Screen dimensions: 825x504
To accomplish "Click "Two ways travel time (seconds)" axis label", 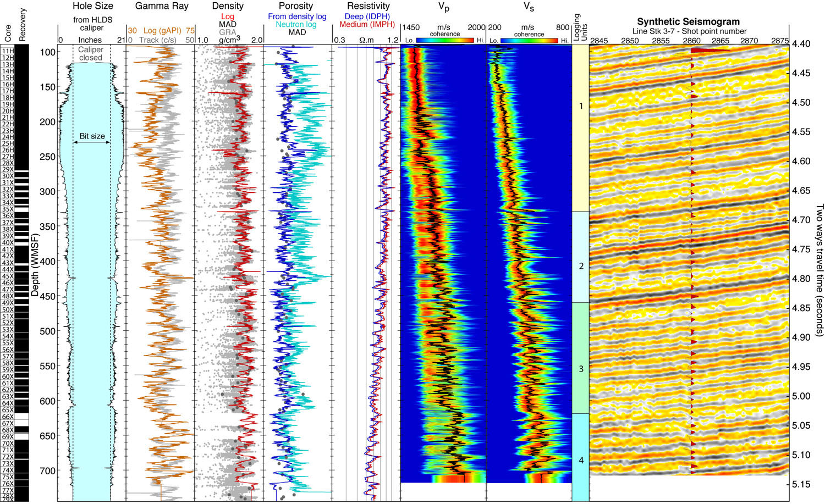I will click(820, 270).
